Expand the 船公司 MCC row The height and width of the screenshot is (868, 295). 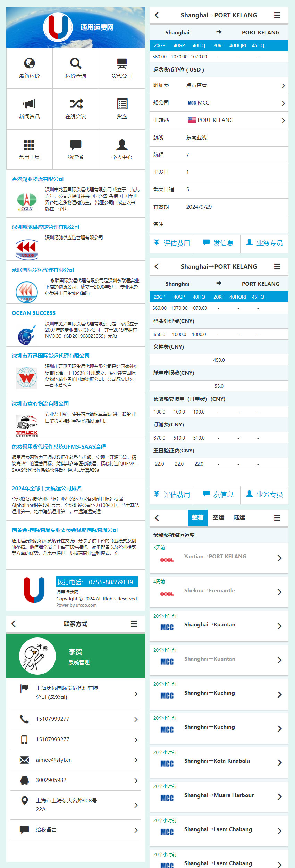pyautogui.click(x=219, y=103)
